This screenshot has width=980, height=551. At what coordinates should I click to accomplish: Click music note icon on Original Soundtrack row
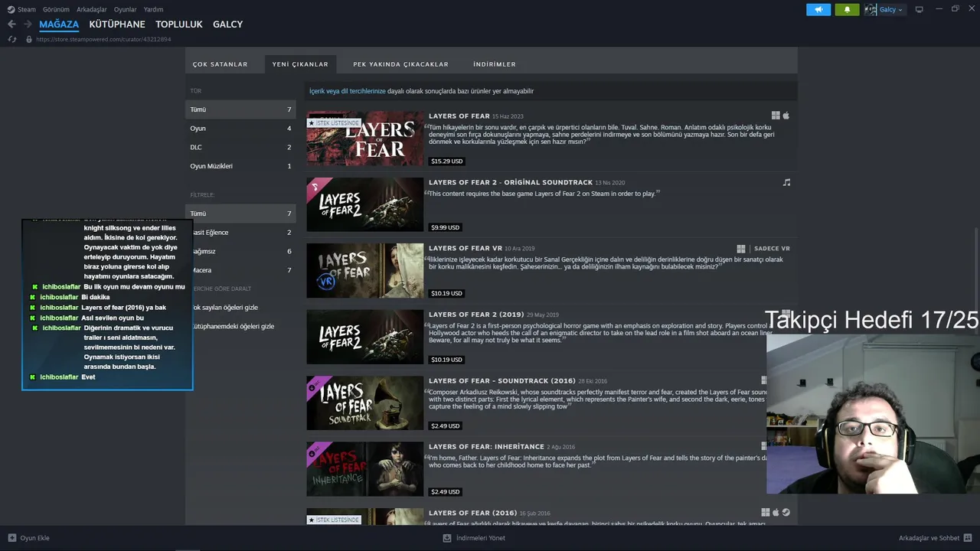click(x=786, y=182)
